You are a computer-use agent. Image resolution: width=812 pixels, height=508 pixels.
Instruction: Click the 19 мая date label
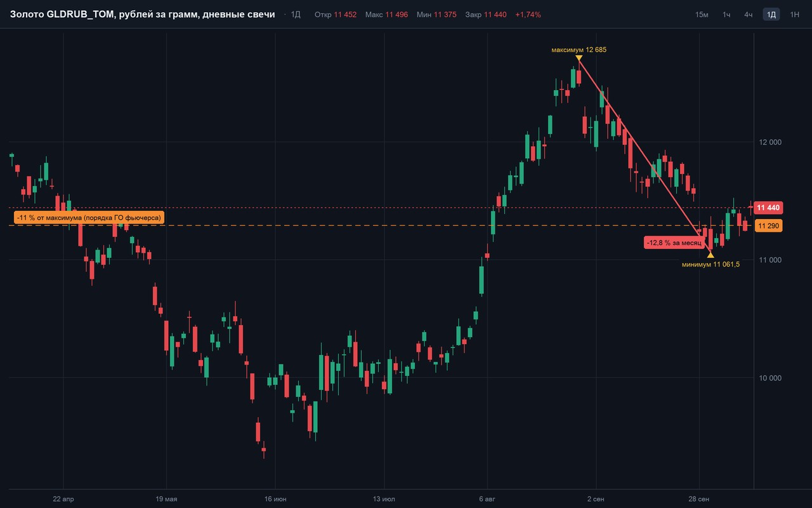coord(166,499)
